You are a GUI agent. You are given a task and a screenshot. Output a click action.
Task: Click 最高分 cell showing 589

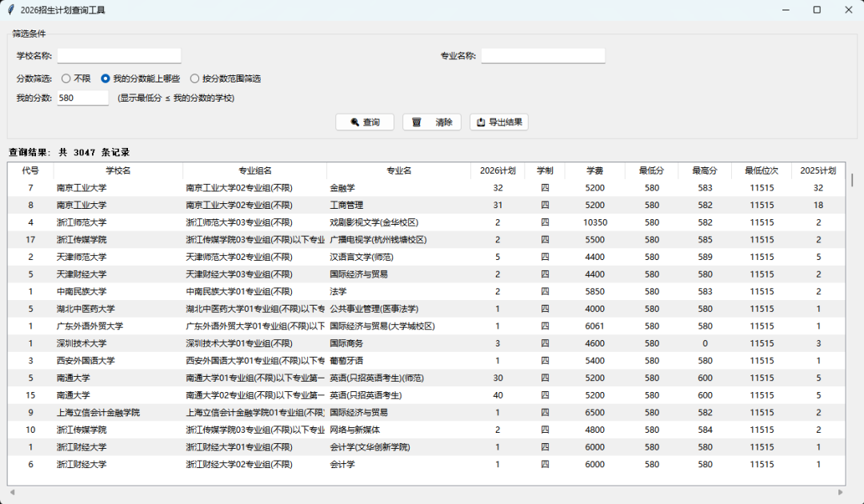click(x=705, y=257)
